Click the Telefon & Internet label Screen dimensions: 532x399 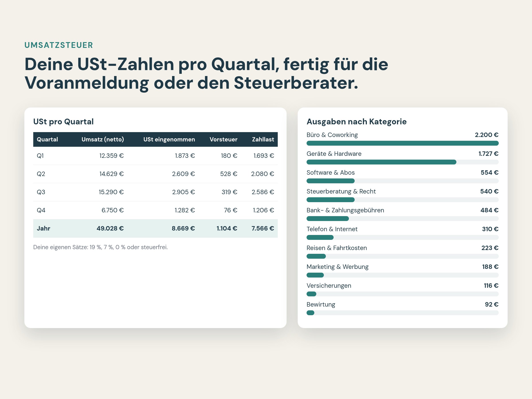coord(332,229)
